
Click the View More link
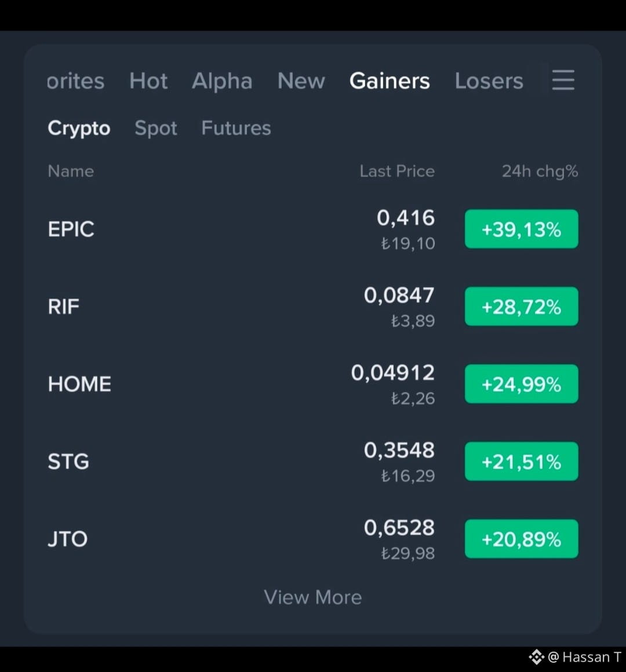coord(313,597)
